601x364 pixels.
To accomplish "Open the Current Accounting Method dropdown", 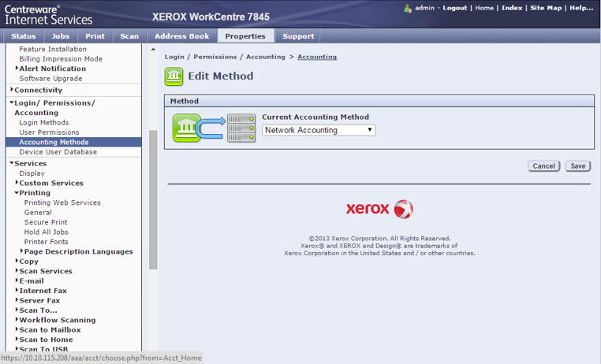I will click(319, 130).
